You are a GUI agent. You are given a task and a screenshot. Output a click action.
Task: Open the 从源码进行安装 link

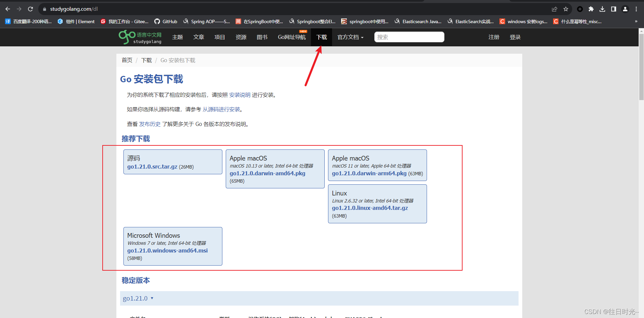coord(221,109)
